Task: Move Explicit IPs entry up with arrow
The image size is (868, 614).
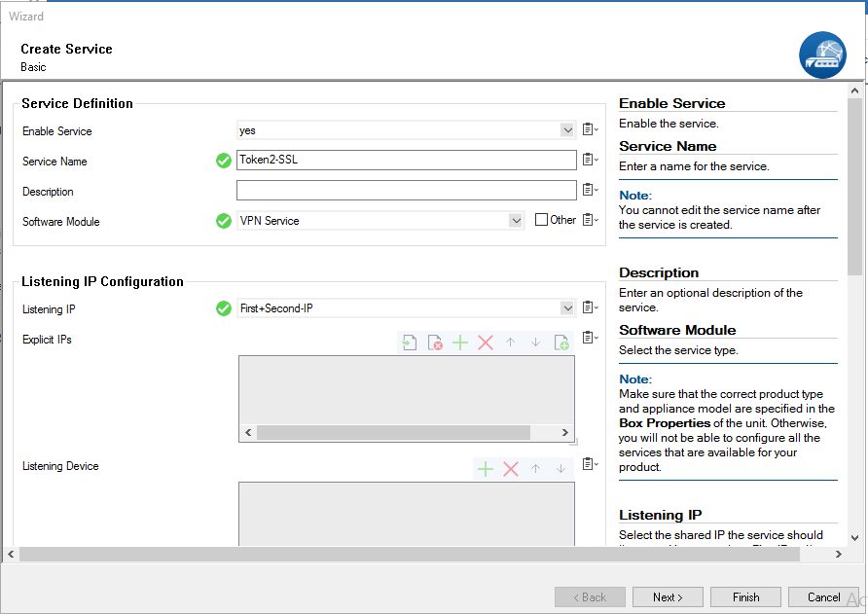Action: pyautogui.click(x=510, y=343)
